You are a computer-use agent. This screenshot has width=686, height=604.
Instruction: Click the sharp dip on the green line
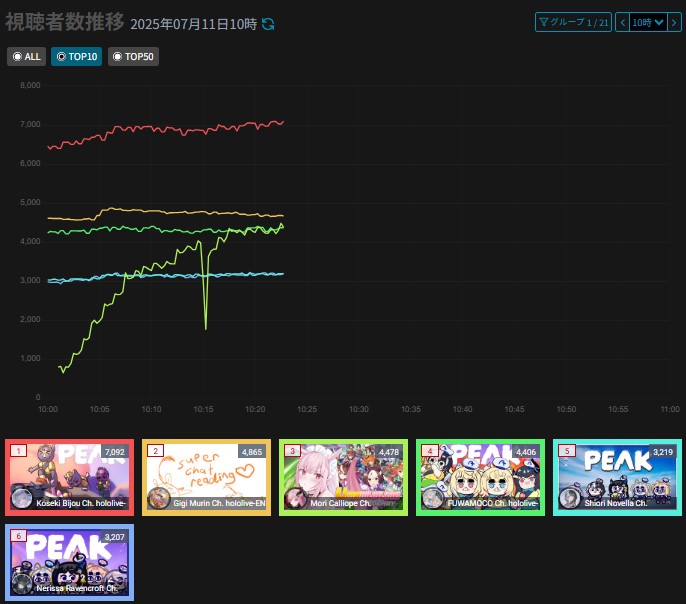pyautogui.click(x=206, y=328)
